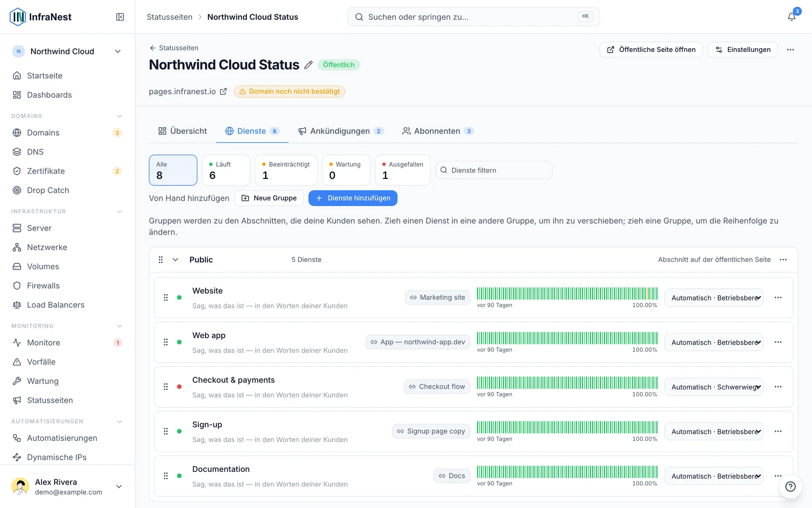Switch to the Abonnenten tab
This screenshot has height=508, width=812.
click(x=438, y=131)
